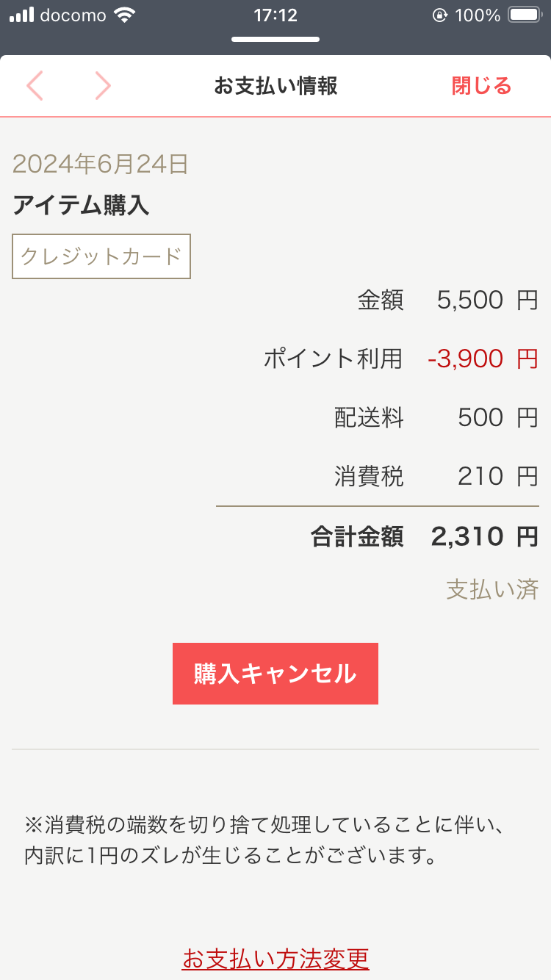551x980 pixels.
Task: Open the お支払い方法変更 link
Action: pyautogui.click(x=275, y=958)
